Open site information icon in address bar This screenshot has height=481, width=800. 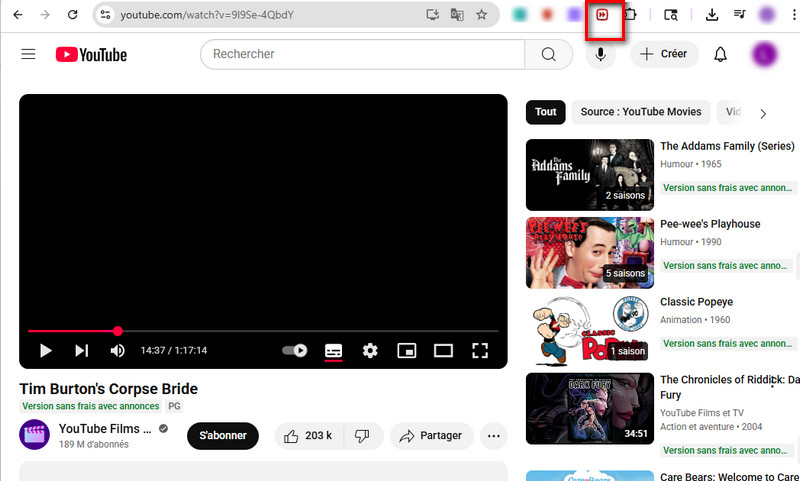coord(105,14)
